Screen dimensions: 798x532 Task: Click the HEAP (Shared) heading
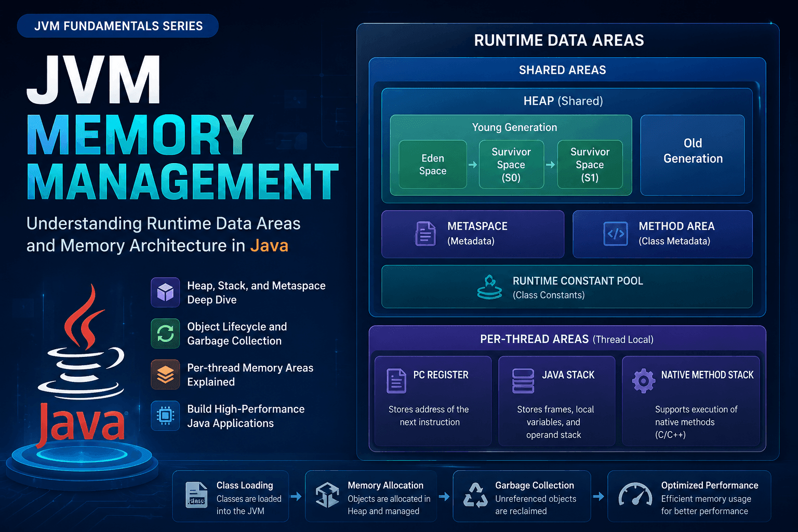(x=563, y=101)
